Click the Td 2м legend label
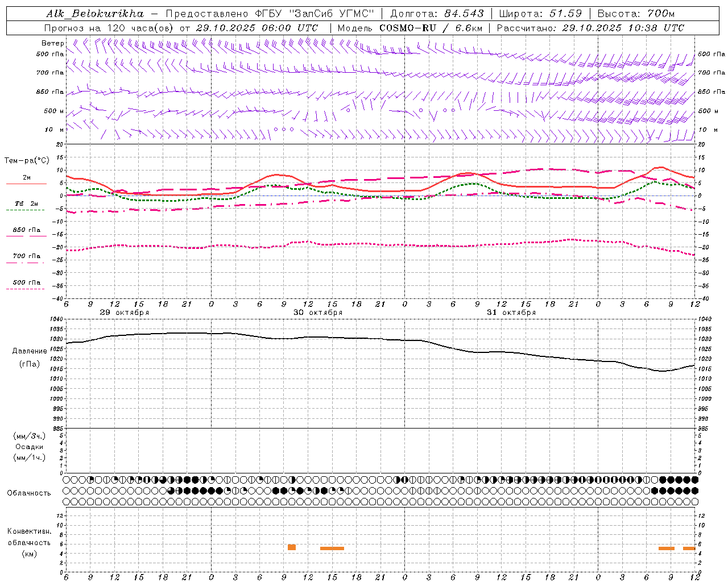Screen dimensions: 728x582 27,203
